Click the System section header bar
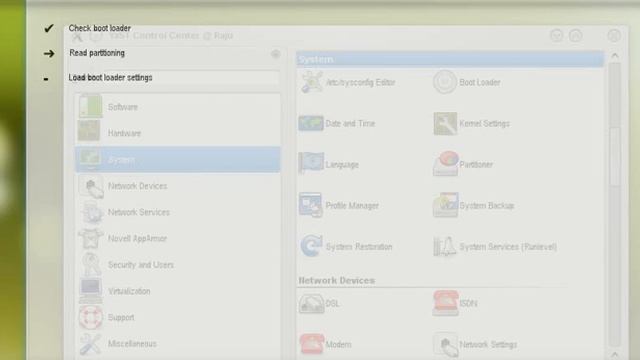 pyautogui.click(x=450, y=59)
